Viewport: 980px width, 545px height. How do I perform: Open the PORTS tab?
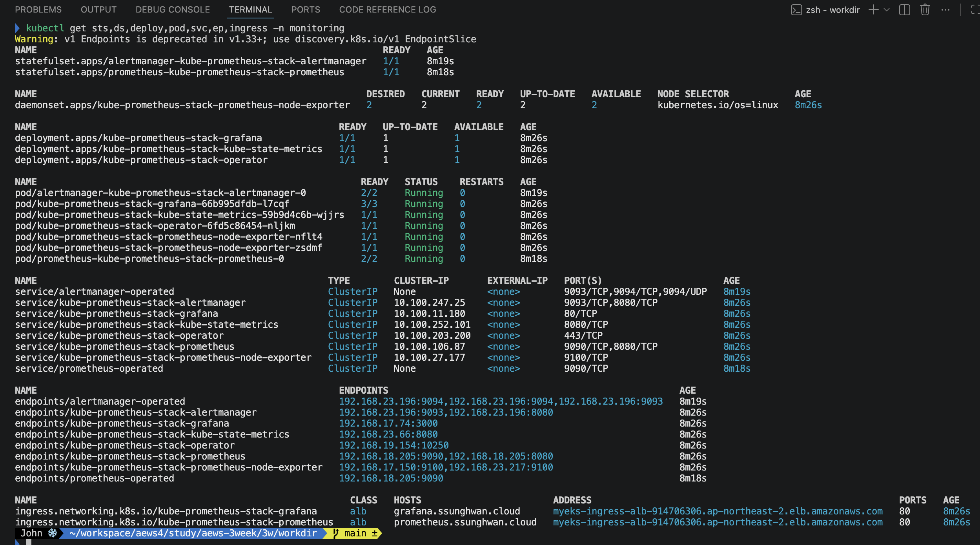[x=306, y=9]
